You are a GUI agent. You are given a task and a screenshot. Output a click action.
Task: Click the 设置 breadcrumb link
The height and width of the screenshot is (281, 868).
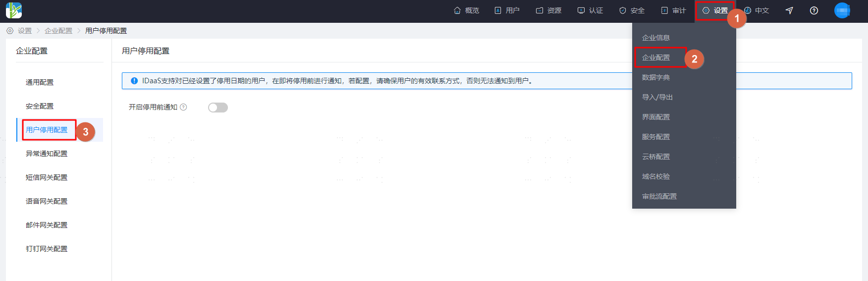coord(25,31)
